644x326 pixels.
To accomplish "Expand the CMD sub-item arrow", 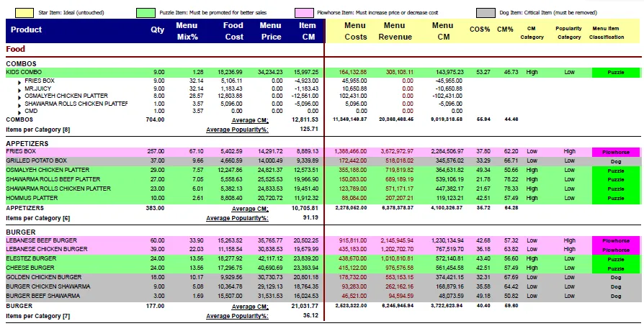I will coord(19,113).
